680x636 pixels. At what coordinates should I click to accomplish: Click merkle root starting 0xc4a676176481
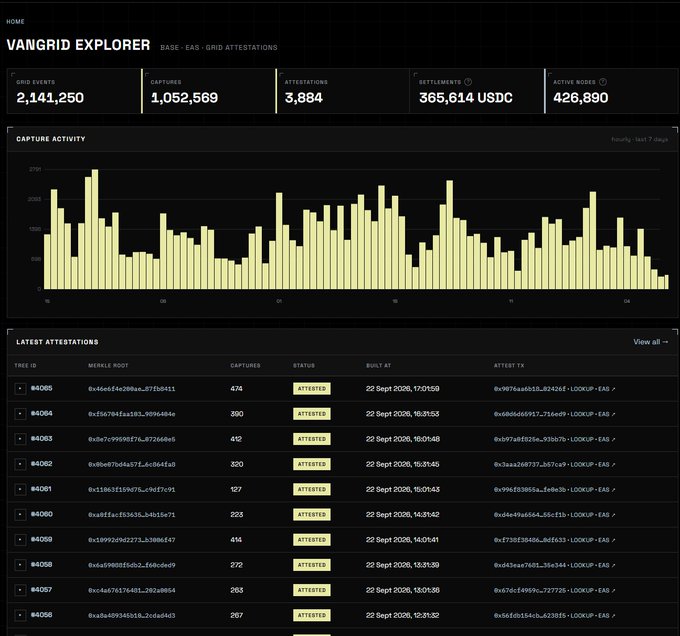pos(132,590)
